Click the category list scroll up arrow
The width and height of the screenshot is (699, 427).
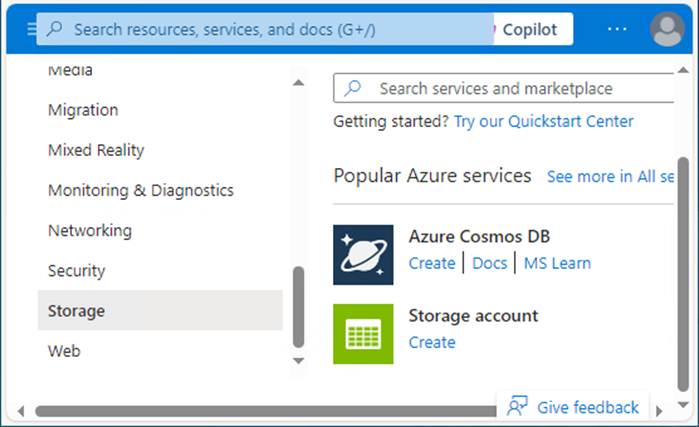pyautogui.click(x=299, y=82)
